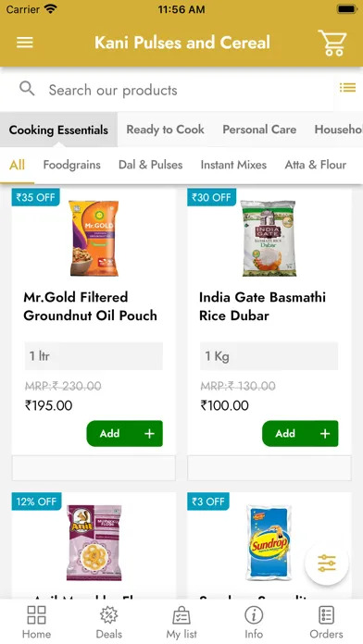Go to the Home tab
Image resolution: width=363 pixels, height=644 pixels.
(36, 622)
